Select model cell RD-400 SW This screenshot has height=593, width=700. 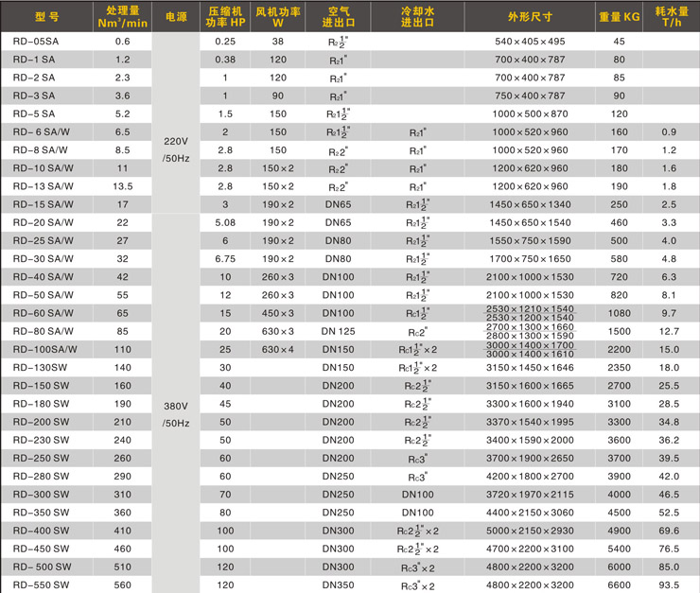41,531
